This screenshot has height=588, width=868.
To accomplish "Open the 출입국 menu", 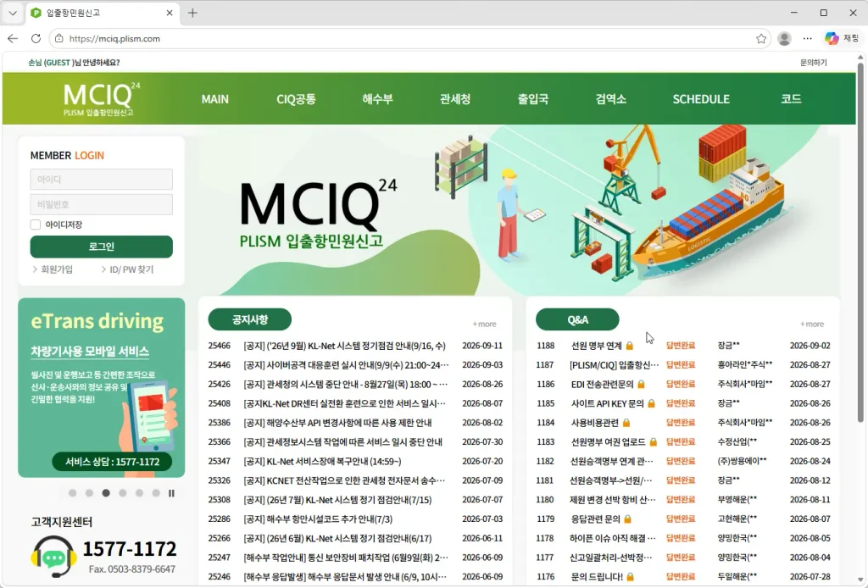I will click(533, 99).
